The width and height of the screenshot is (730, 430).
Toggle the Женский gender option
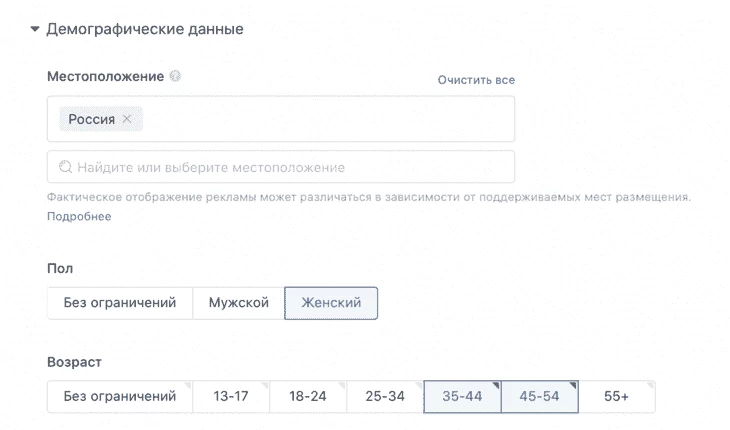tap(331, 303)
